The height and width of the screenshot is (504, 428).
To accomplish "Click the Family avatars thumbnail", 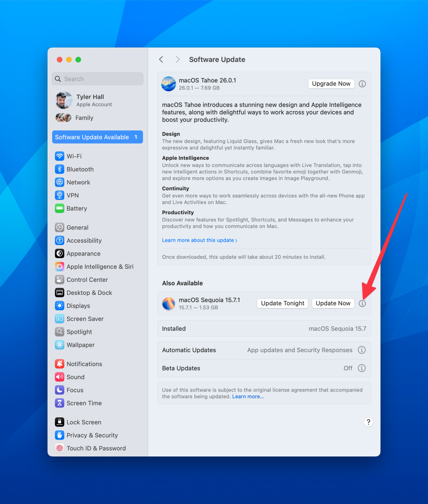I will click(x=63, y=118).
